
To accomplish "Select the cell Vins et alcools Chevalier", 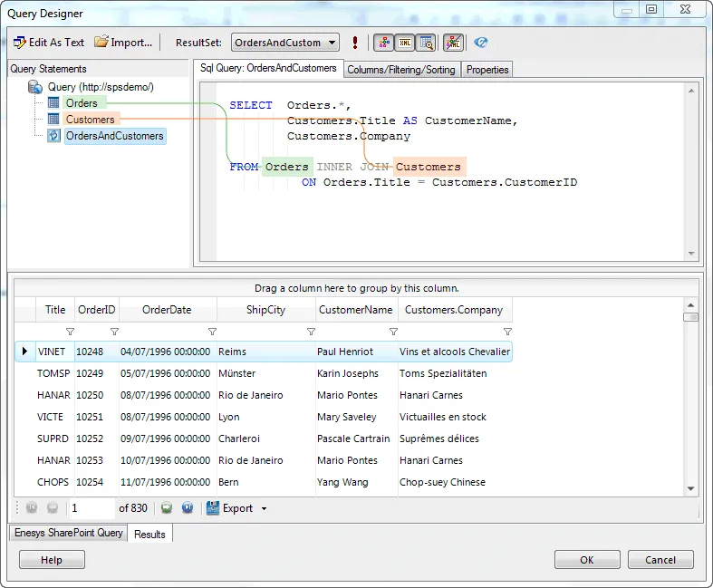I will [455, 352].
